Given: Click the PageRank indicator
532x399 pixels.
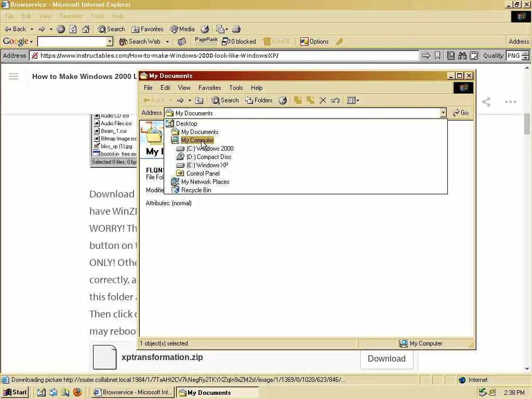Looking at the screenshot, I should 206,41.
